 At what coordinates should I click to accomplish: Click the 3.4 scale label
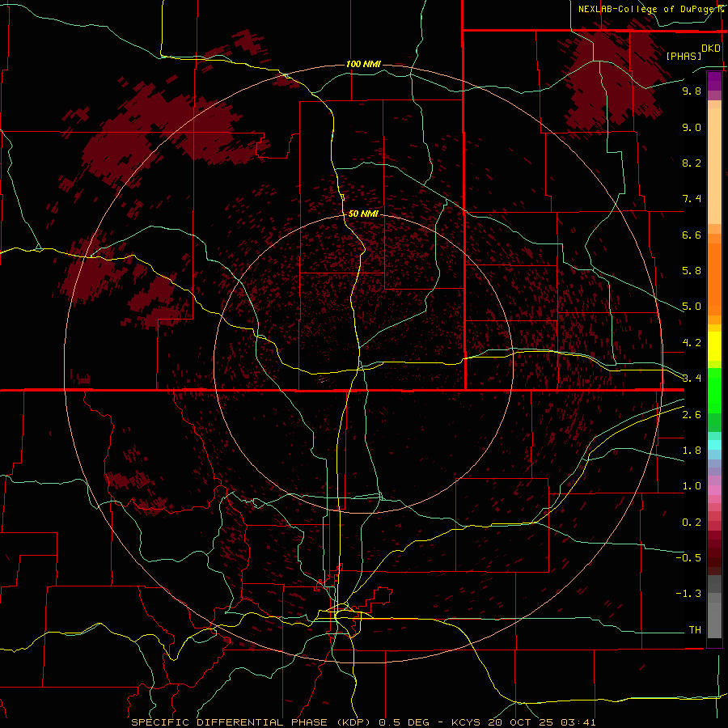(692, 379)
